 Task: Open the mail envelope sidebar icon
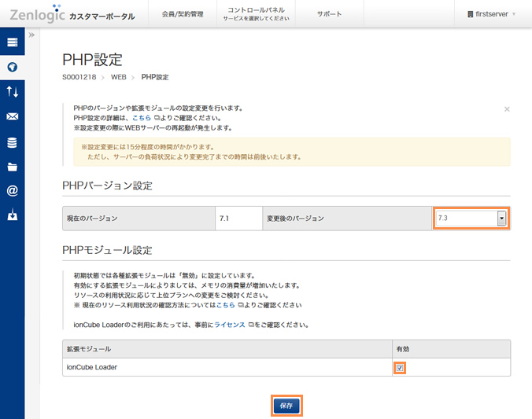coord(13,116)
